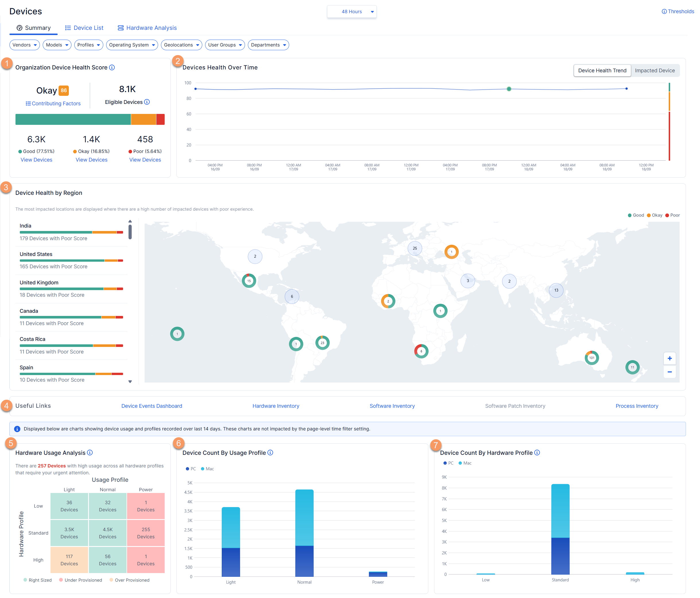700x598 pixels.
Task: Click Australia cluster marker showing 101
Action: pos(592,358)
